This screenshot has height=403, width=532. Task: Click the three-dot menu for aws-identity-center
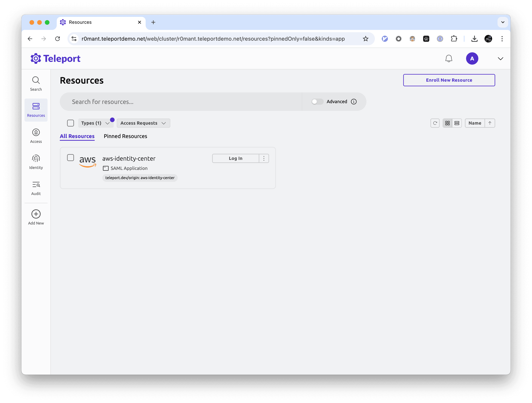pos(264,158)
